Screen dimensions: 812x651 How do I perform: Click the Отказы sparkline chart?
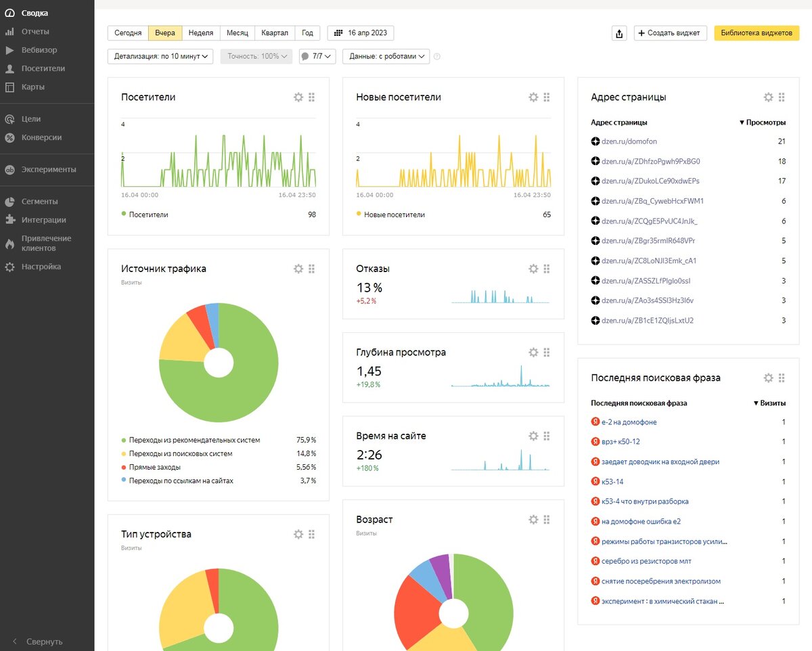point(500,295)
